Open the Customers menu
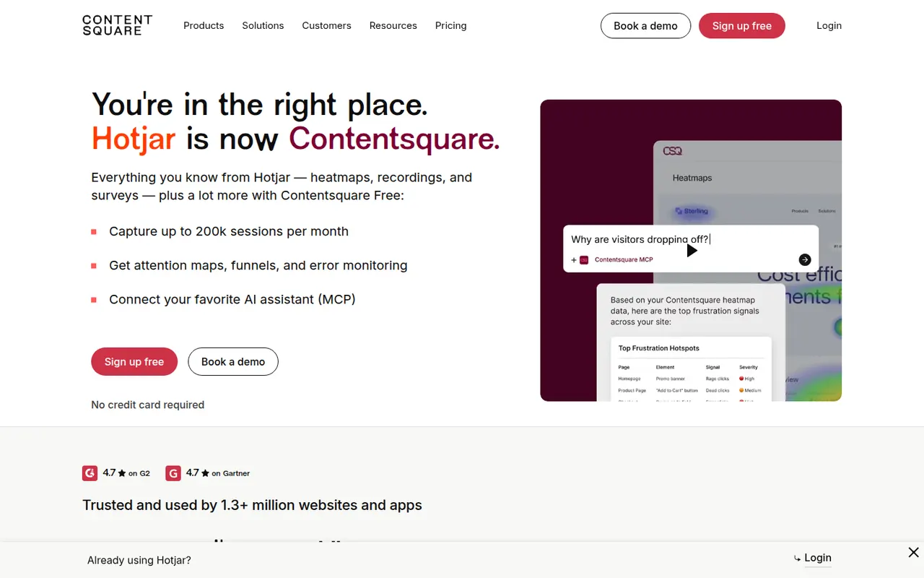This screenshot has height=578, width=924. click(326, 25)
